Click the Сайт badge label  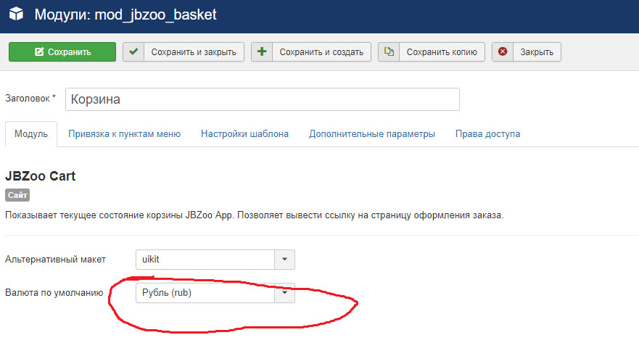coord(17,195)
